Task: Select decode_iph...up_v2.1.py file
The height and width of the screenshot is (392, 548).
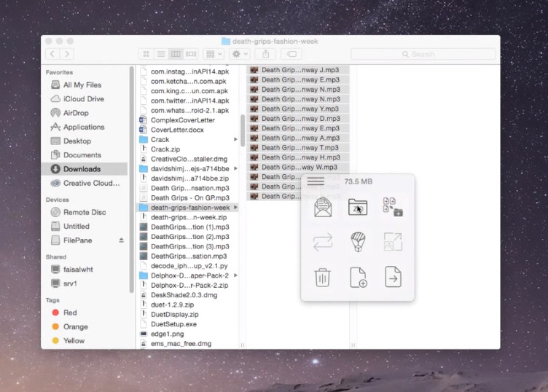Action: 188,265
